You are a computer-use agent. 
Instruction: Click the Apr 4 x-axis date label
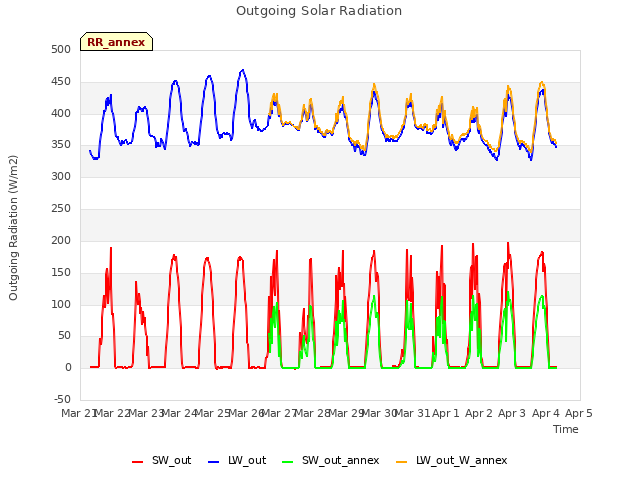pyautogui.click(x=545, y=413)
